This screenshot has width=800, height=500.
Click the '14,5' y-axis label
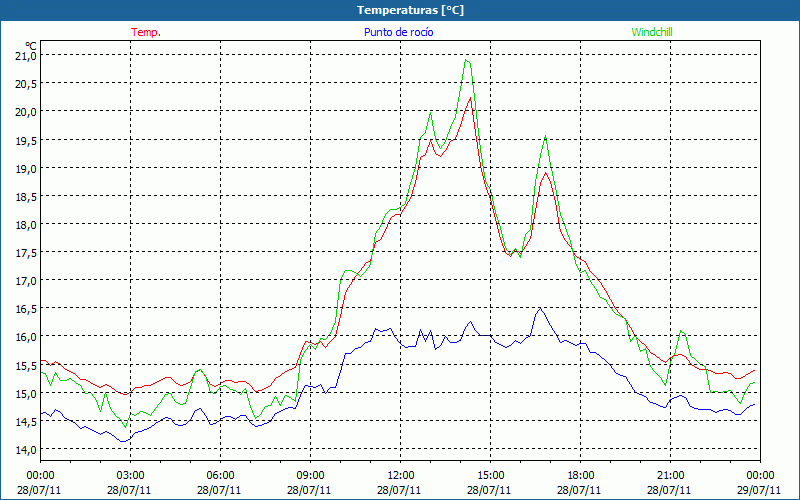[x=26, y=421]
